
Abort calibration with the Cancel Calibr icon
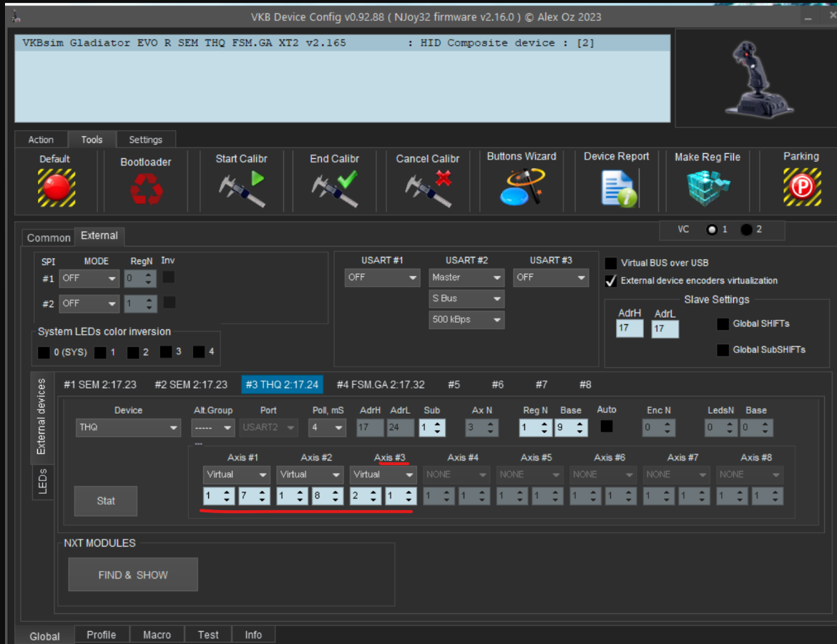click(x=429, y=188)
